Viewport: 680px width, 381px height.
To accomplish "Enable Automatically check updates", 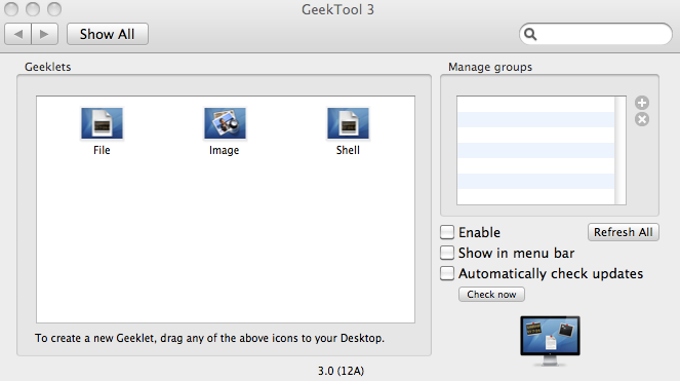I will [447, 274].
